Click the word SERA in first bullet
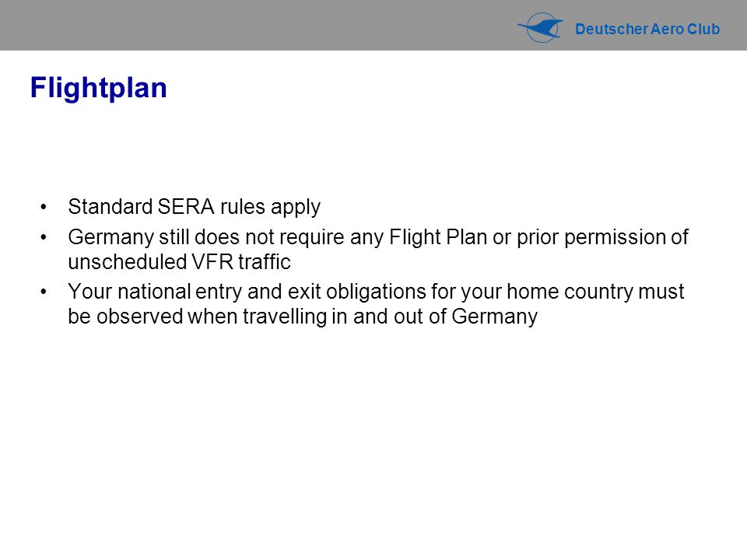This screenshot has width=747, height=560. [186, 207]
